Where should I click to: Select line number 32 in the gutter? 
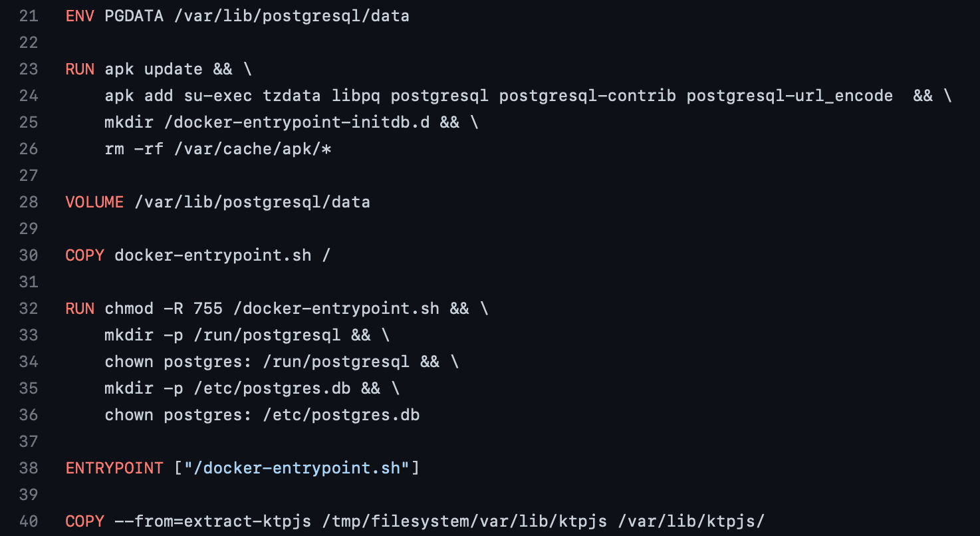29,309
